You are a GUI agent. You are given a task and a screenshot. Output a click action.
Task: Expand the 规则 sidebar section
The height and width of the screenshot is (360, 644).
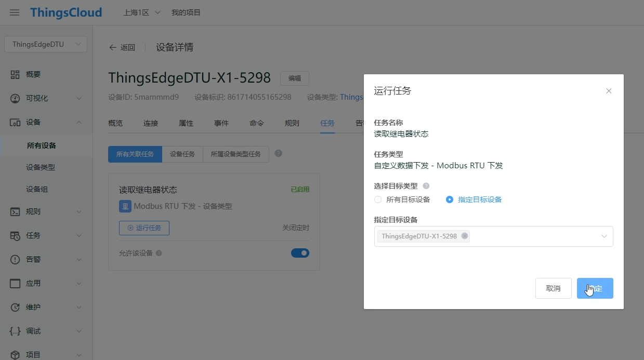[79, 211]
